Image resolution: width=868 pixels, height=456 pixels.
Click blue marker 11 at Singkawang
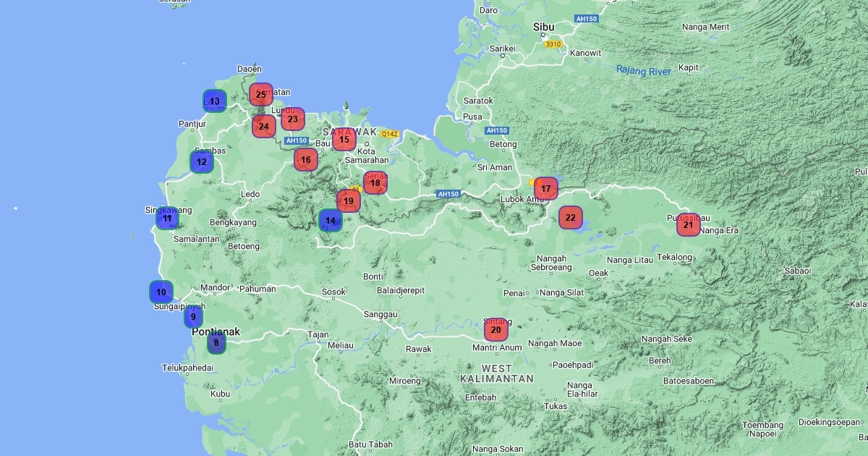click(x=168, y=218)
